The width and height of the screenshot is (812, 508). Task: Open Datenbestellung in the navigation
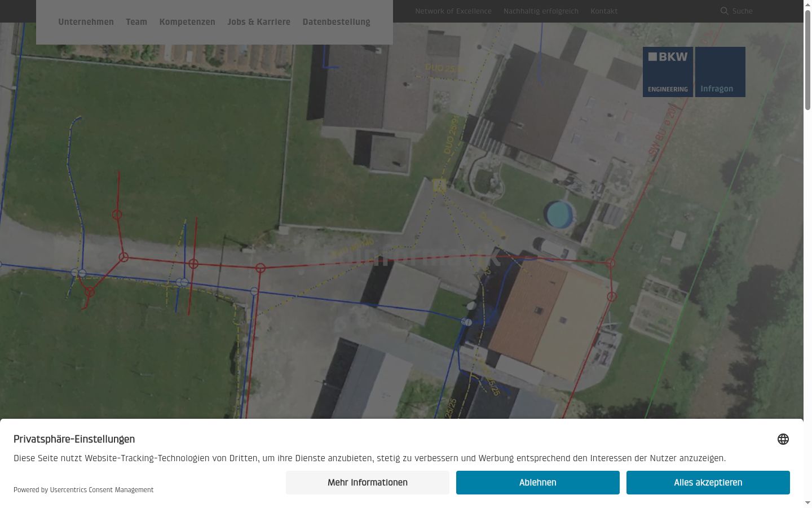point(336,22)
